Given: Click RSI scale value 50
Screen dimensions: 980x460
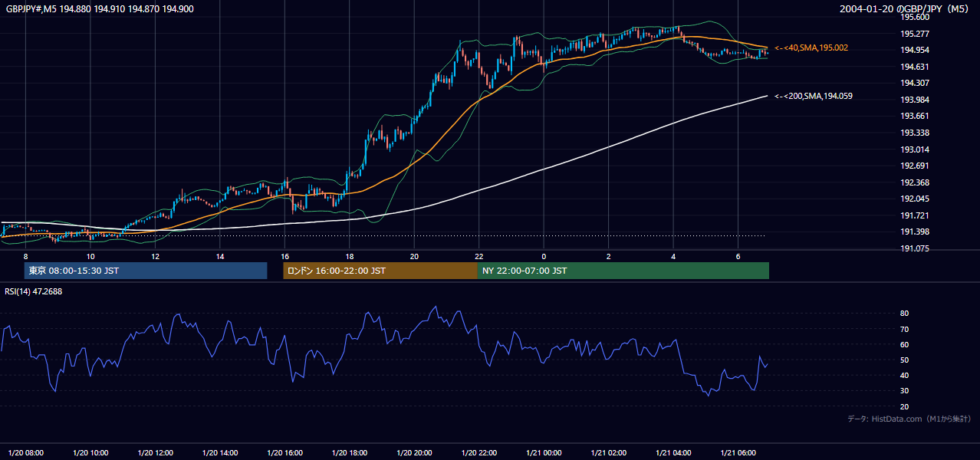Looking at the screenshot, I should pyautogui.click(x=904, y=360).
